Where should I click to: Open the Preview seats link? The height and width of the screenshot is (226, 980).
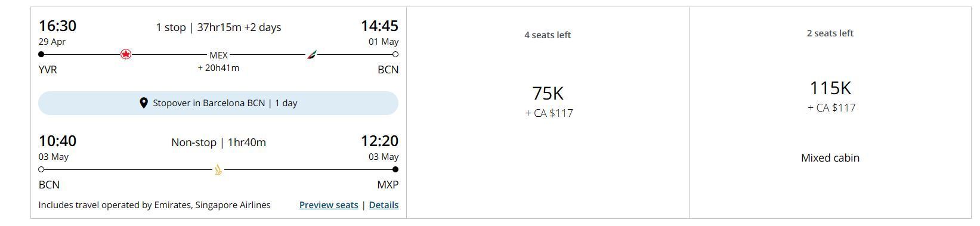point(329,205)
